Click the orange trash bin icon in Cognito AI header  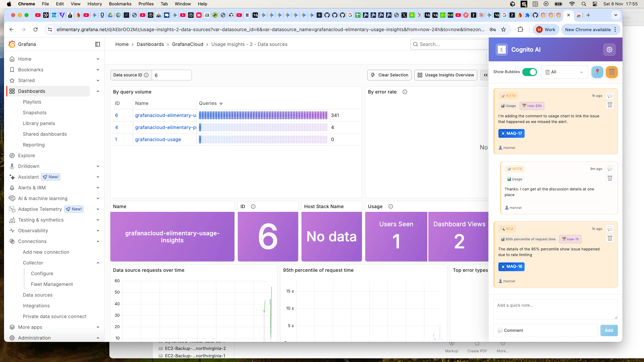tap(612, 72)
